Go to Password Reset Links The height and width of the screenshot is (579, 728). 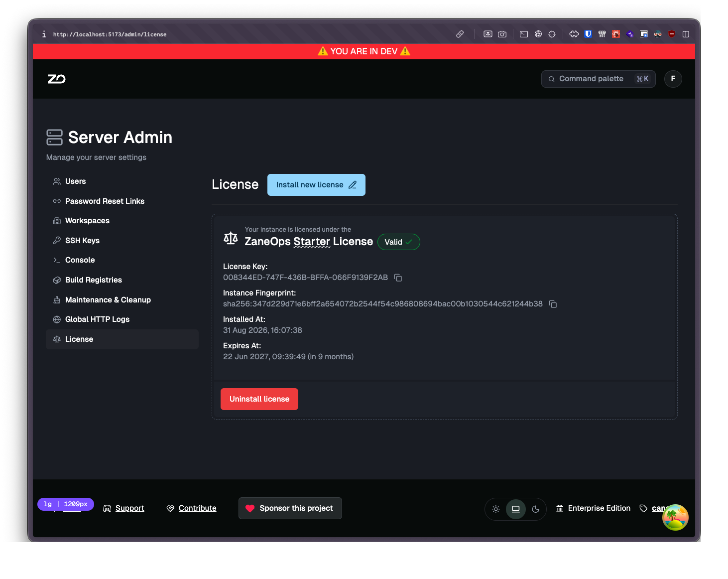click(x=122, y=201)
